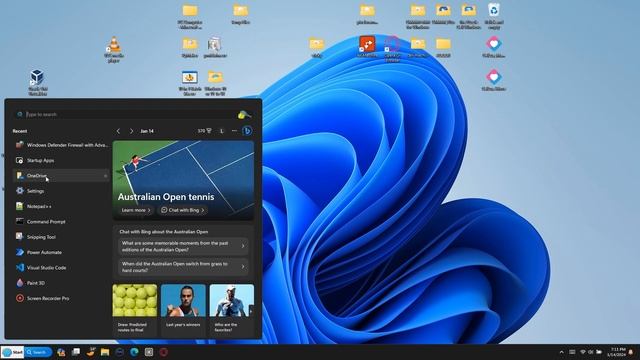Click the Screen Recorder Pro red icon
640x360 pixels.
tap(20, 298)
